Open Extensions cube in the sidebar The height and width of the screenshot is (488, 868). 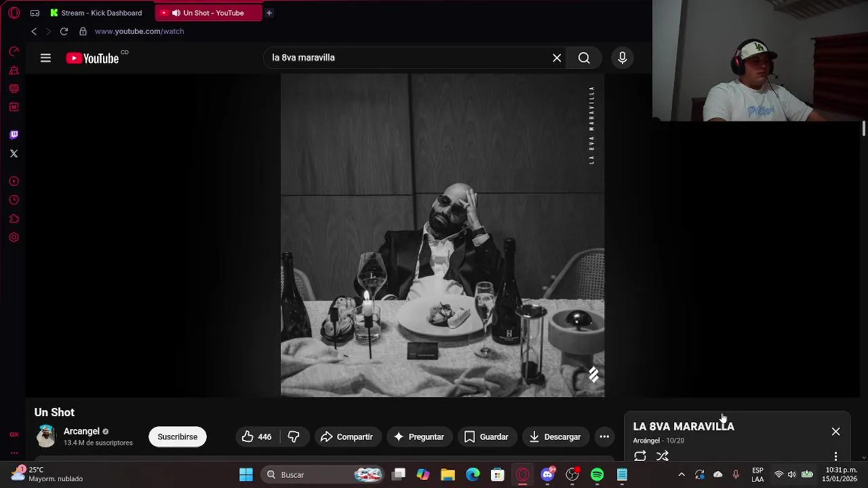point(14,219)
